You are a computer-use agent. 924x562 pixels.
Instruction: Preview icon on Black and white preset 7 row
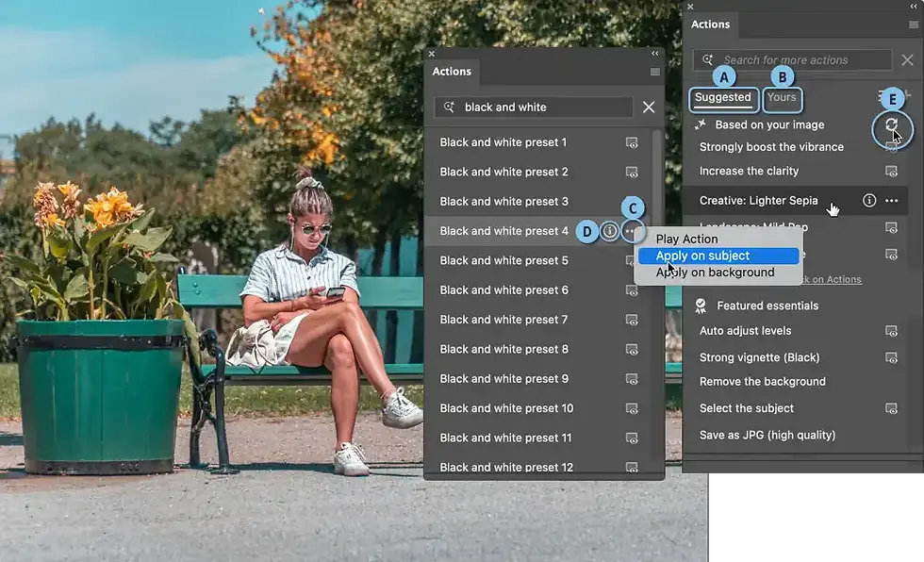[632, 320]
